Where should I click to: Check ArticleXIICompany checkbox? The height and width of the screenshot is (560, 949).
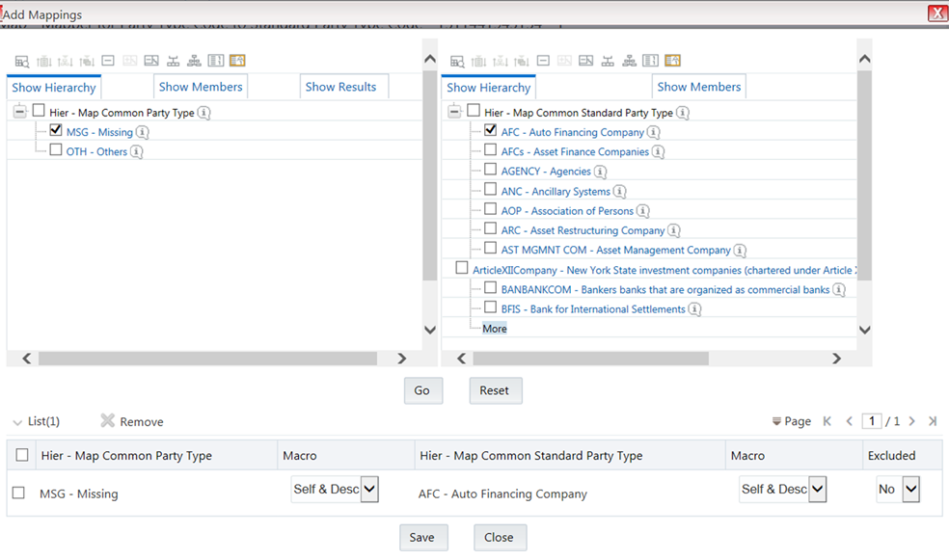[462, 267]
